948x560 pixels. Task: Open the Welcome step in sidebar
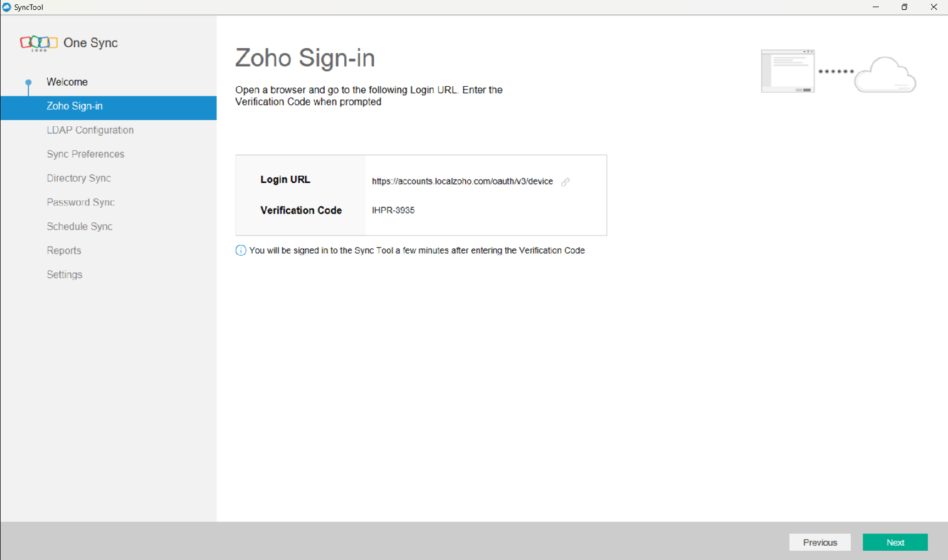(67, 82)
